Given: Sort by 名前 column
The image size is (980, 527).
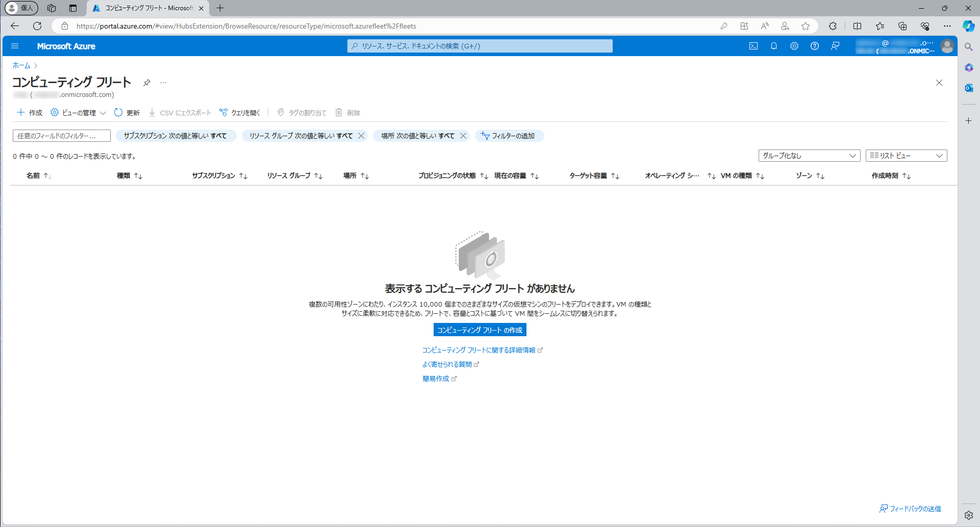Looking at the screenshot, I should 39,175.
